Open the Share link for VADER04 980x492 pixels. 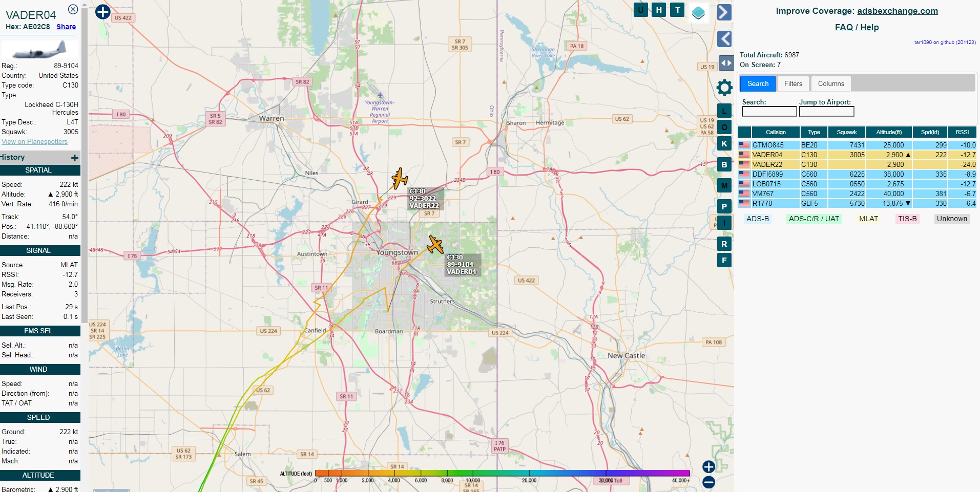click(66, 27)
